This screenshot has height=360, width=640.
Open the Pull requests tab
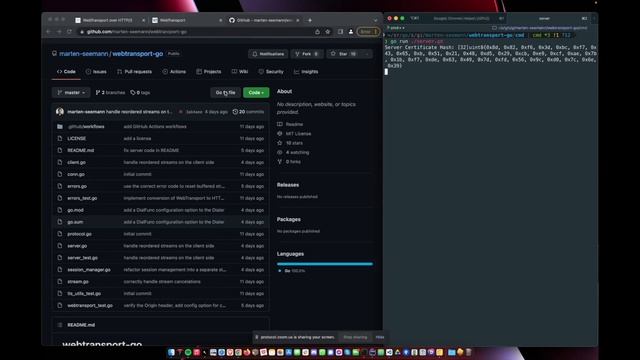pos(134,71)
